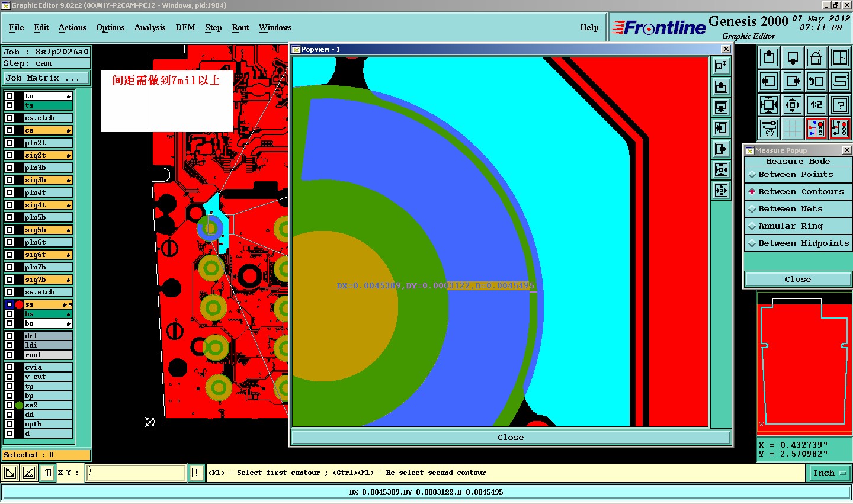Image resolution: width=853 pixels, height=504 pixels.
Task: Select Annular Ring measure mode
Action: point(798,226)
